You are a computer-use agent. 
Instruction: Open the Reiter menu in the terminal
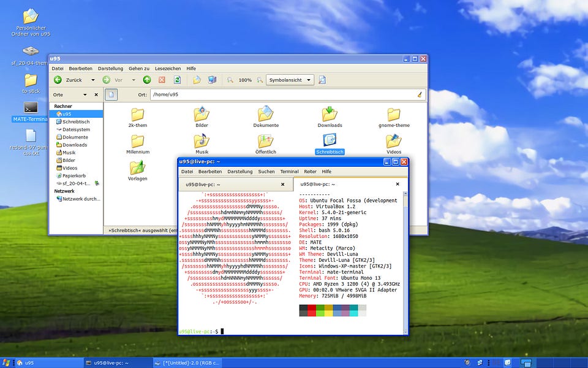coord(311,172)
